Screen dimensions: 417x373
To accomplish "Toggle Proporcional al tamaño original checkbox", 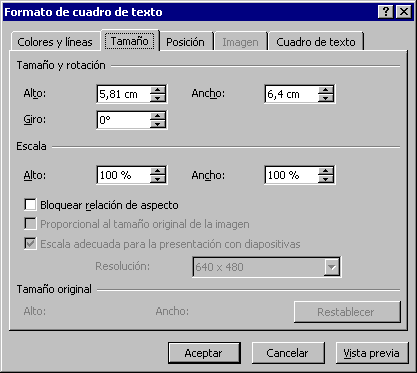I will [30, 224].
